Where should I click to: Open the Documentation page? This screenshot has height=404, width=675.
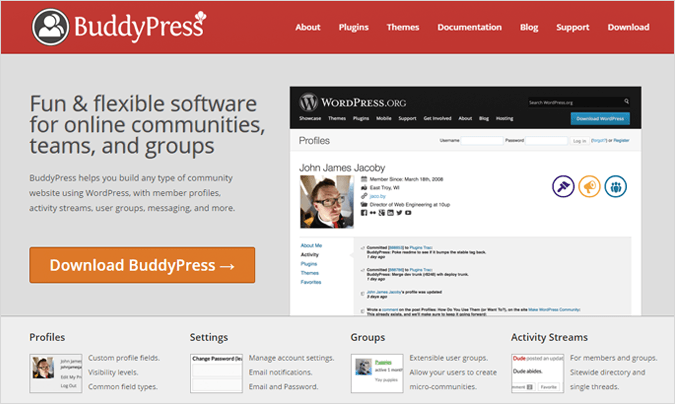[469, 27]
